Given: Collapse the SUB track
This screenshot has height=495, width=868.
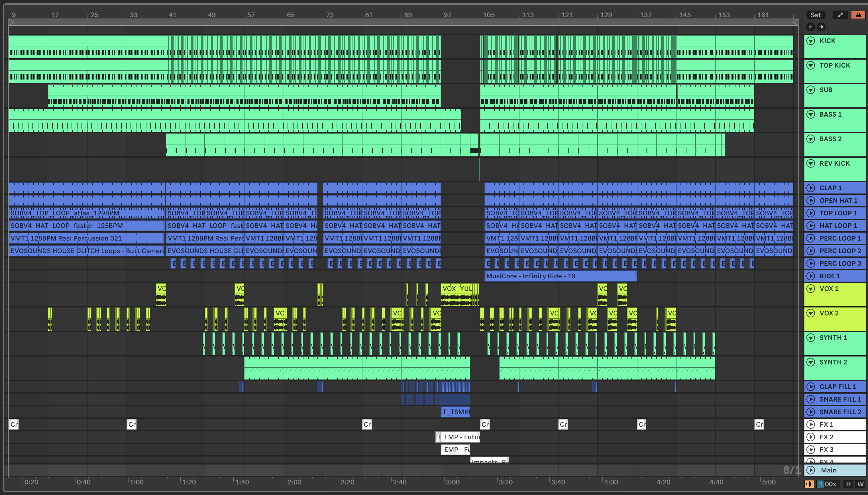Looking at the screenshot, I should click(x=811, y=90).
